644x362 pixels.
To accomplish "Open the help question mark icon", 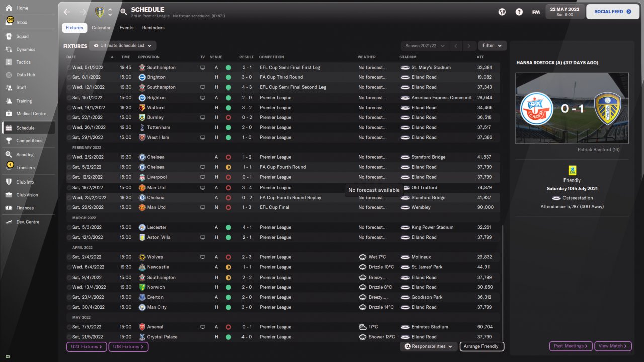I will [519, 12].
